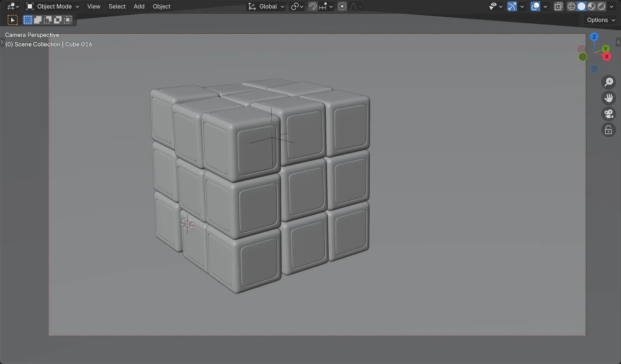
Task: Toggle X-Ray mode
Action: [559, 7]
